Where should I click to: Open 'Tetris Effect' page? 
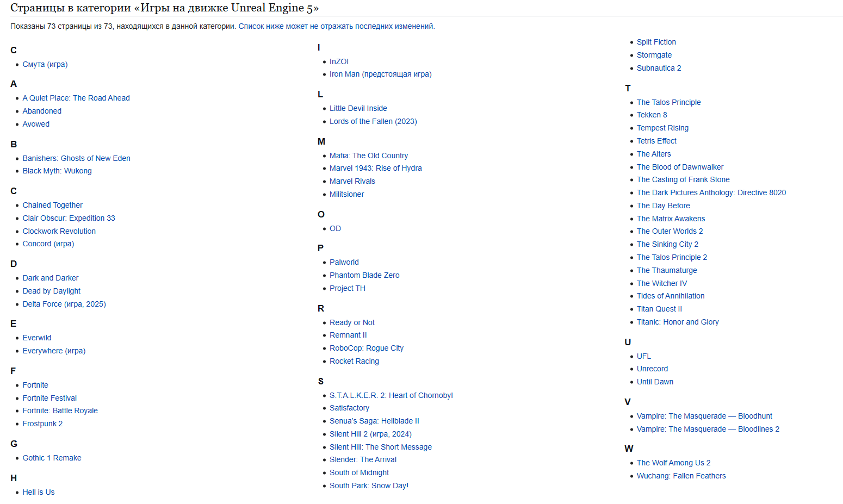[x=656, y=141]
